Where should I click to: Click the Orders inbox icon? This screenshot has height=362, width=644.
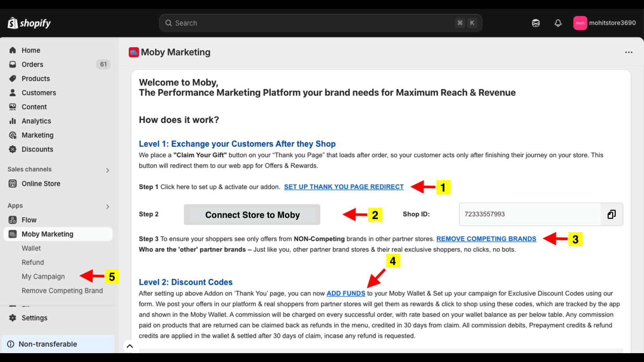tap(13, 64)
